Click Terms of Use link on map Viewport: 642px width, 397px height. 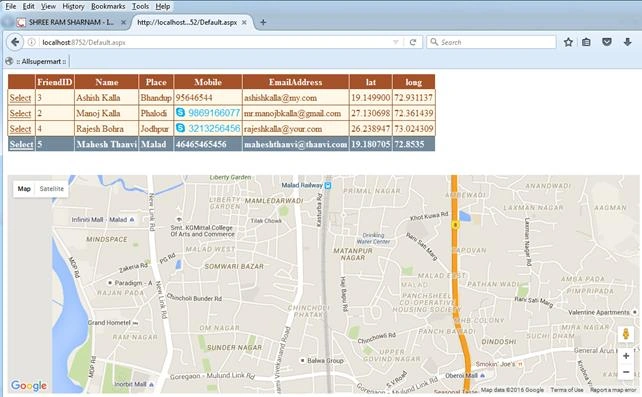[567, 390]
